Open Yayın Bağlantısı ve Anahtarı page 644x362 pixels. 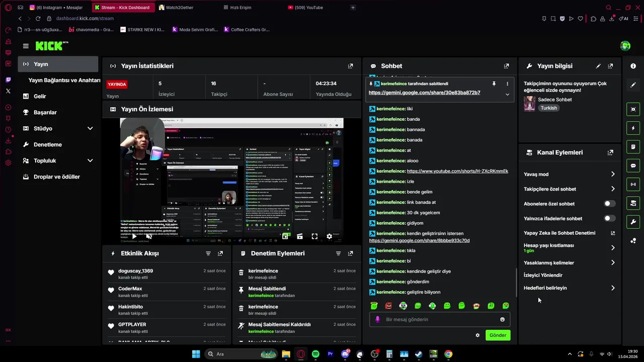click(x=64, y=80)
